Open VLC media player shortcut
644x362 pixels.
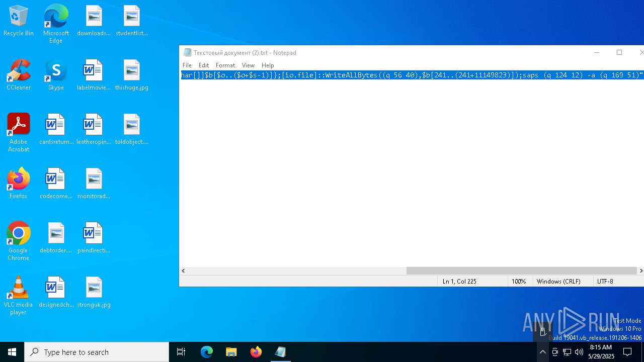pyautogui.click(x=19, y=296)
